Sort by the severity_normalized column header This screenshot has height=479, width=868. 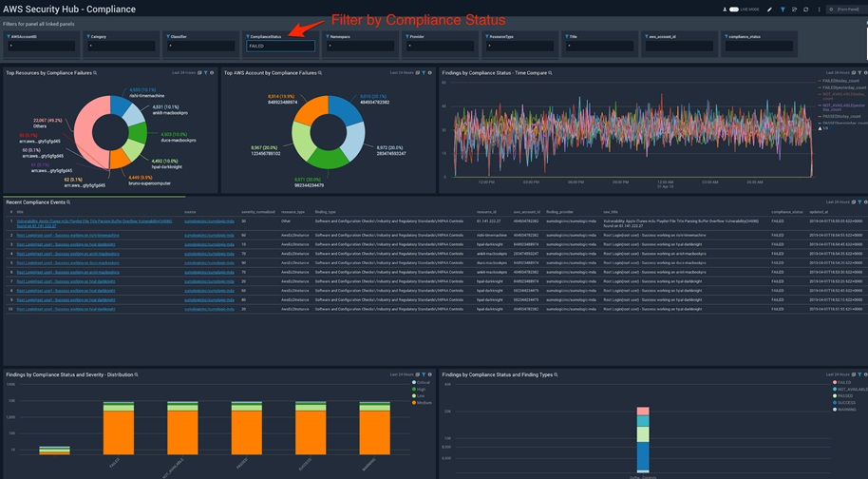258,212
